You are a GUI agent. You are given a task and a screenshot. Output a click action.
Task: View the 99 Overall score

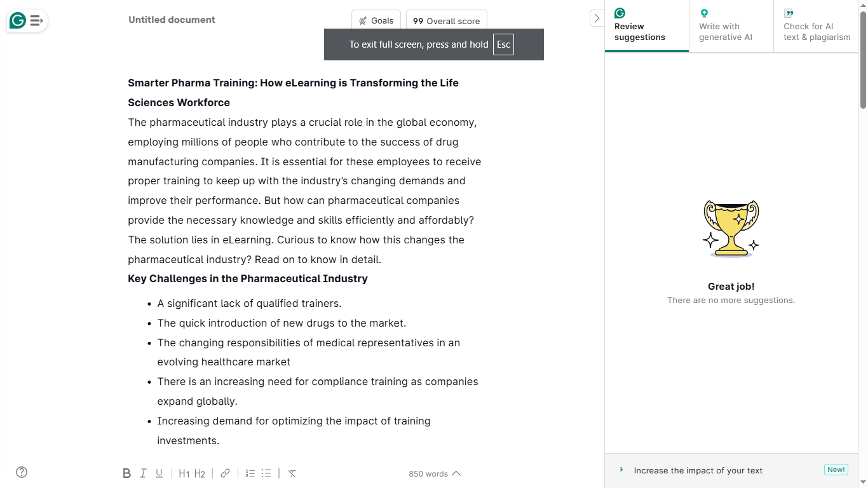click(447, 21)
